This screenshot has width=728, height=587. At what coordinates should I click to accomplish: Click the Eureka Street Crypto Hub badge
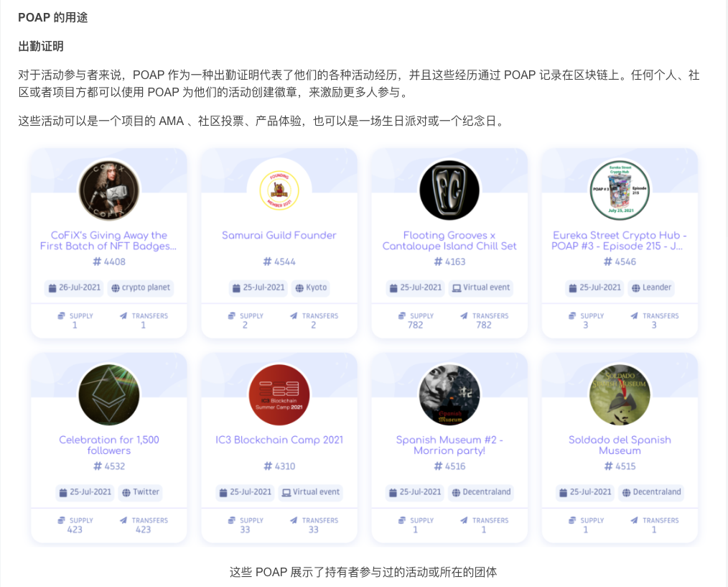coord(620,190)
